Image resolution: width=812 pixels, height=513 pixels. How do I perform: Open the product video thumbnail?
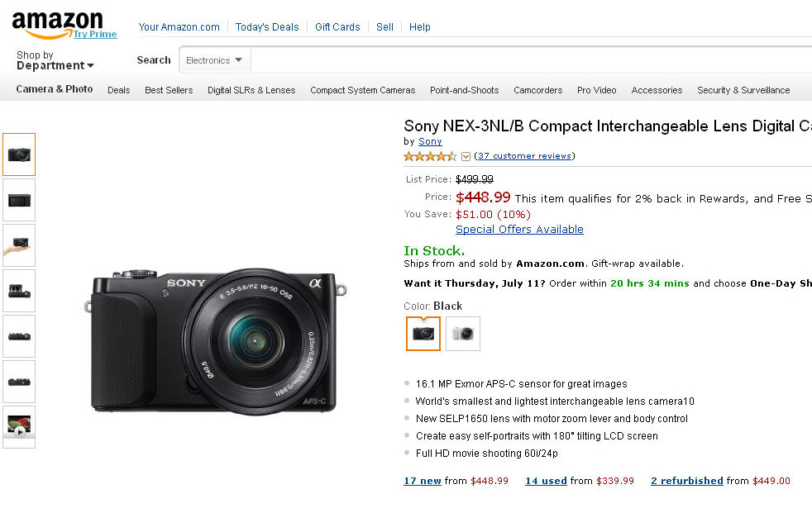click(19, 426)
